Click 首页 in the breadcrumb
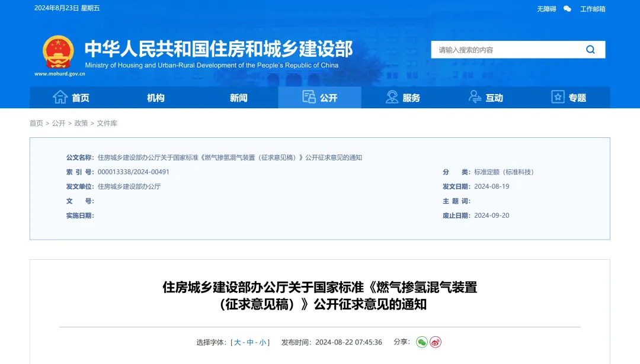Viewport: 640px width, 364px height. [36, 123]
